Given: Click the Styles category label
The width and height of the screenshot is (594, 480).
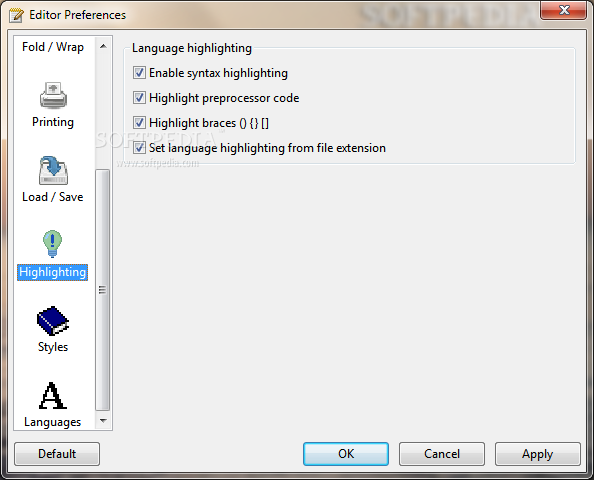Looking at the screenshot, I should pyautogui.click(x=53, y=347).
